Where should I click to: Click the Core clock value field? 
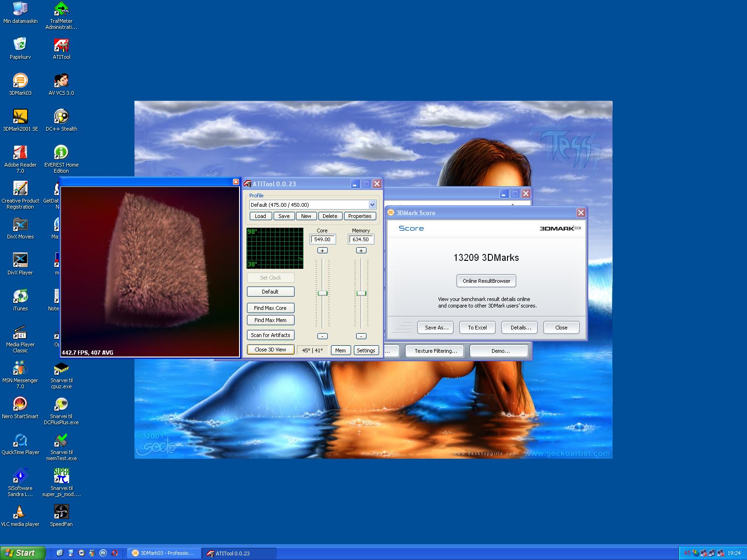tap(323, 239)
